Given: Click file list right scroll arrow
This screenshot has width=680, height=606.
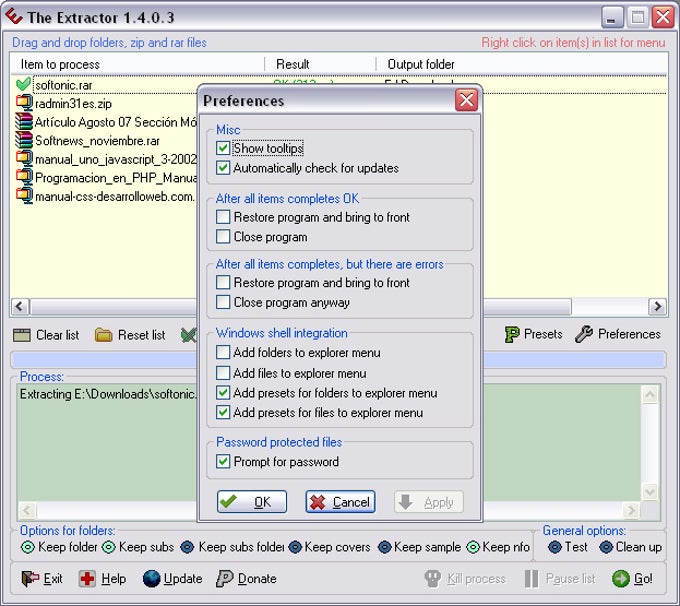Looking at the screenshot, I should (657, 306).
